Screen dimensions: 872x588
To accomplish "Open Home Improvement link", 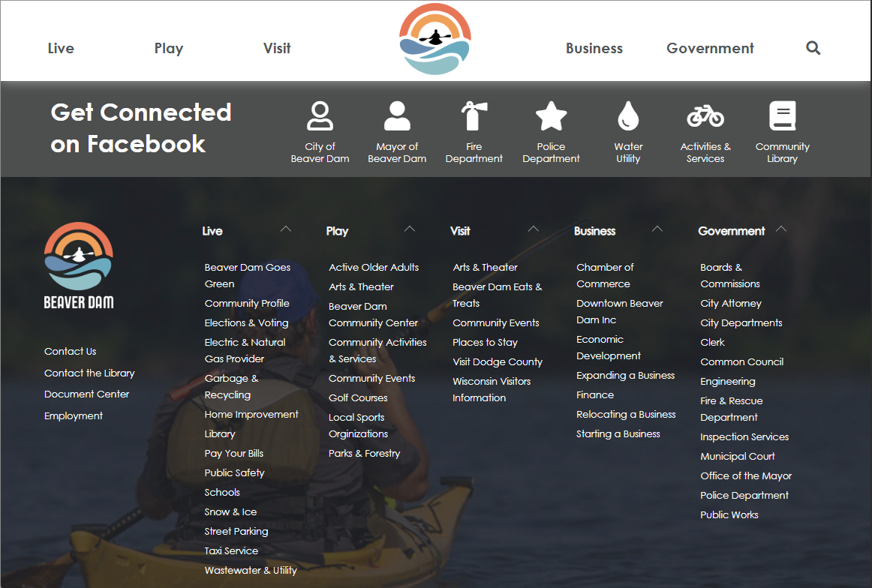I will (x=251, y=415).
